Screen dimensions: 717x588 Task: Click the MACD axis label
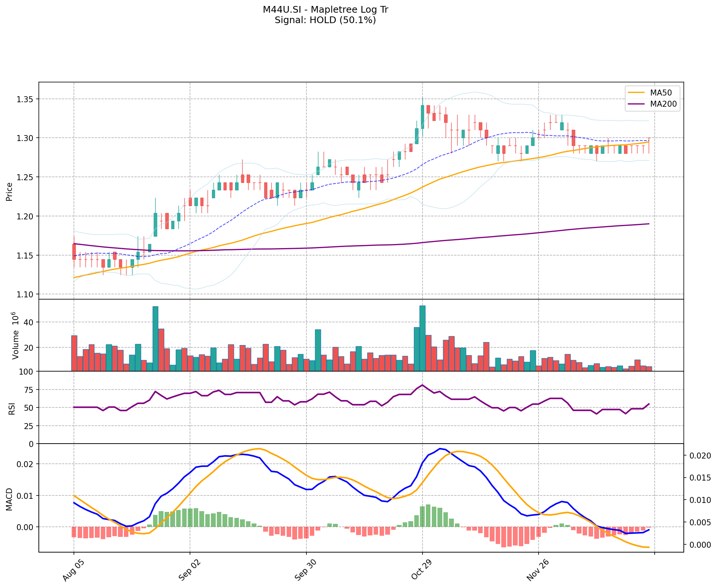(10, 499)
